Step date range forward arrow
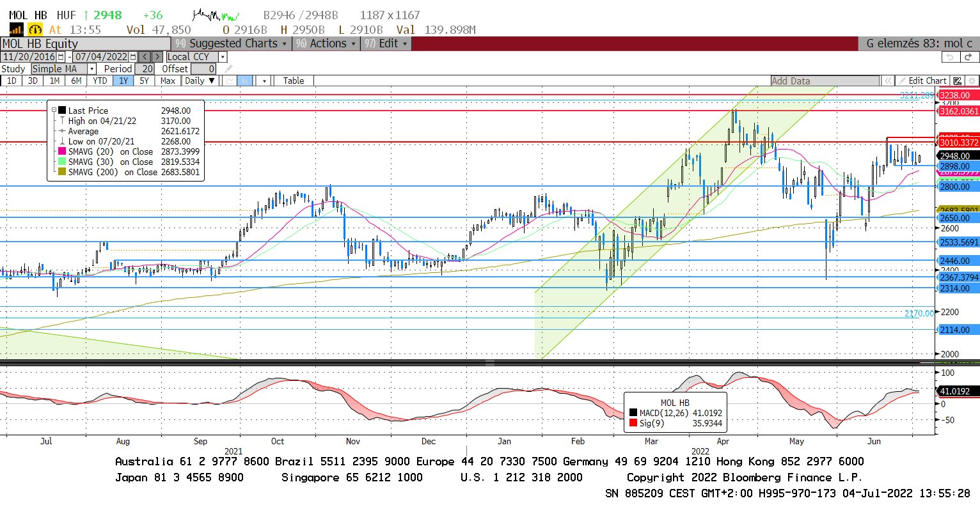The image size is (980, 512). [x=157, y=57]
